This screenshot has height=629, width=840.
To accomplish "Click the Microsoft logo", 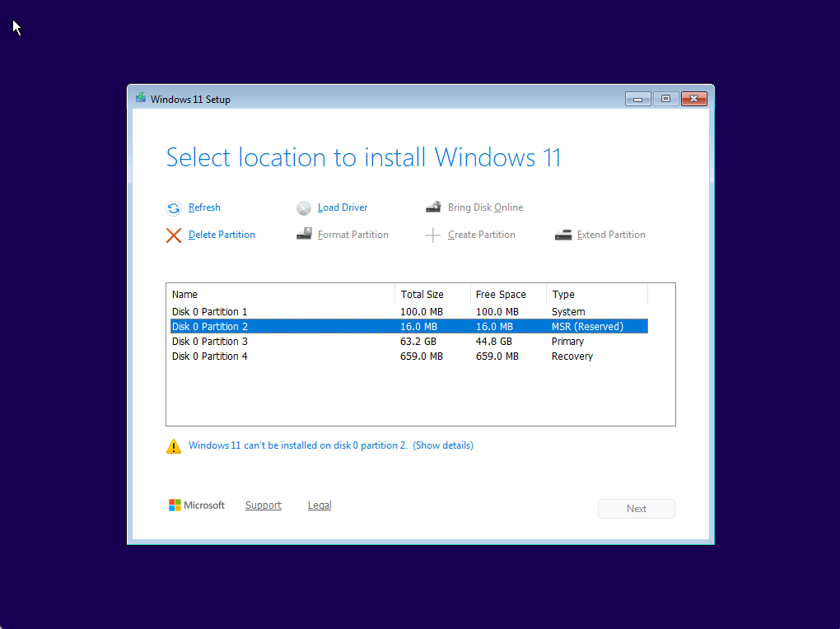I will tap(197, 506).
